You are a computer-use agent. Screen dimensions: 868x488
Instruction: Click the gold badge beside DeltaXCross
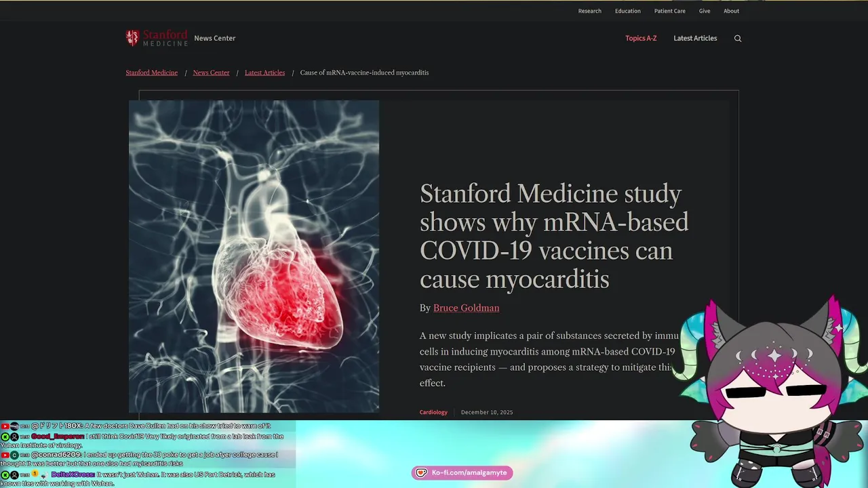(35, 474)
